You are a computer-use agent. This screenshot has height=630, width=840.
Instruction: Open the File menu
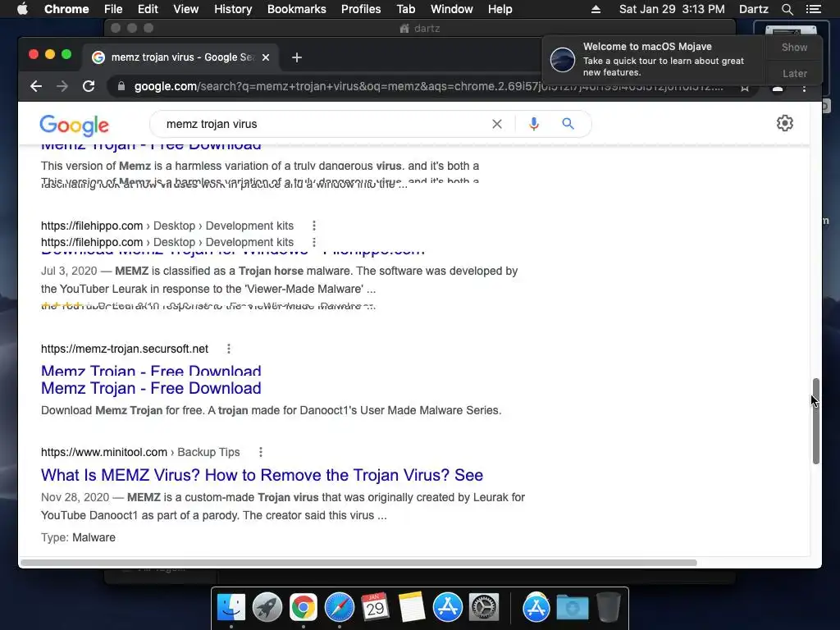(x=113, y=9)
